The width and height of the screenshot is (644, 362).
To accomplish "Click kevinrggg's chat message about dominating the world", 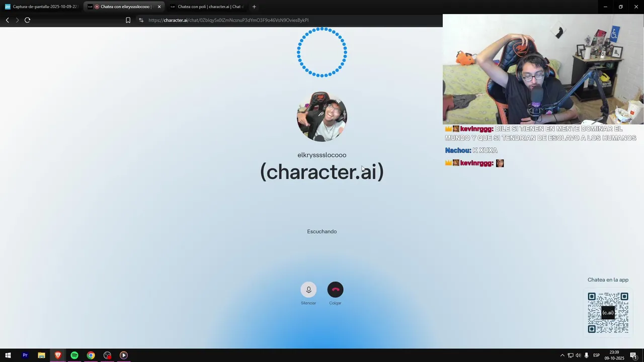I will click(540, 133).
